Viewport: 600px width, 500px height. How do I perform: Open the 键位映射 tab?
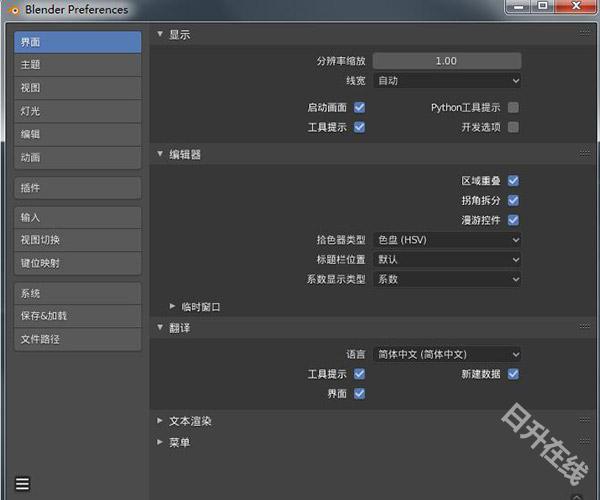pyautogui.click(x=78, y=263)
